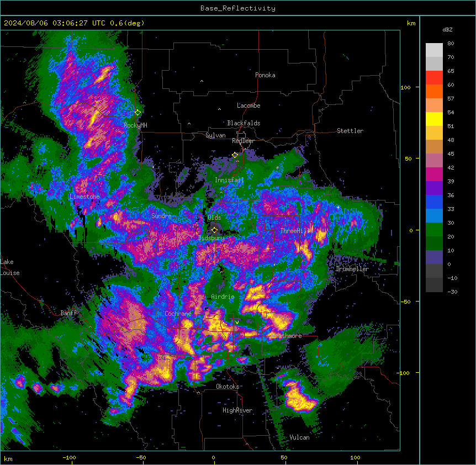Click the Limestone label
Screen dimensions: 476x465
tap(84, 197)
